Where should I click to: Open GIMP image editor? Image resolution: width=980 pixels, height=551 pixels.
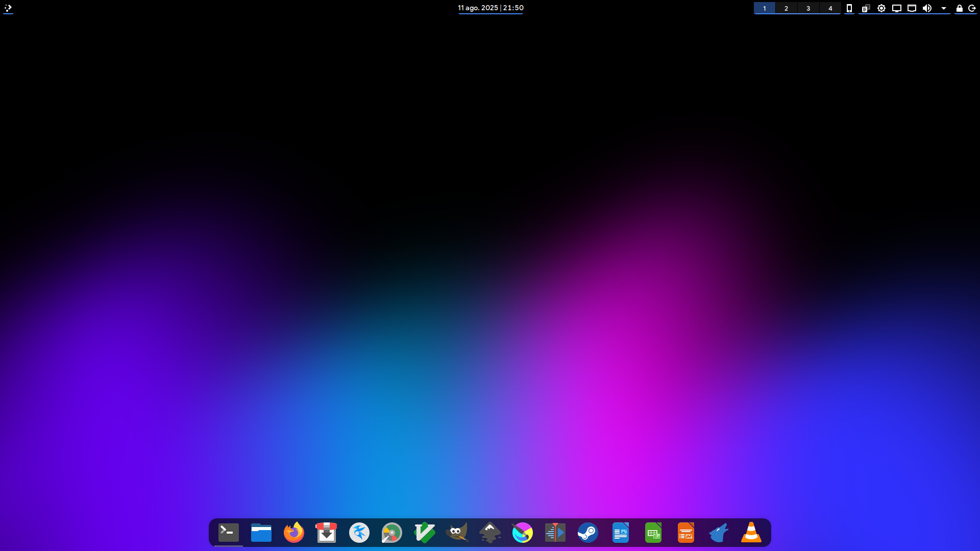457,533
